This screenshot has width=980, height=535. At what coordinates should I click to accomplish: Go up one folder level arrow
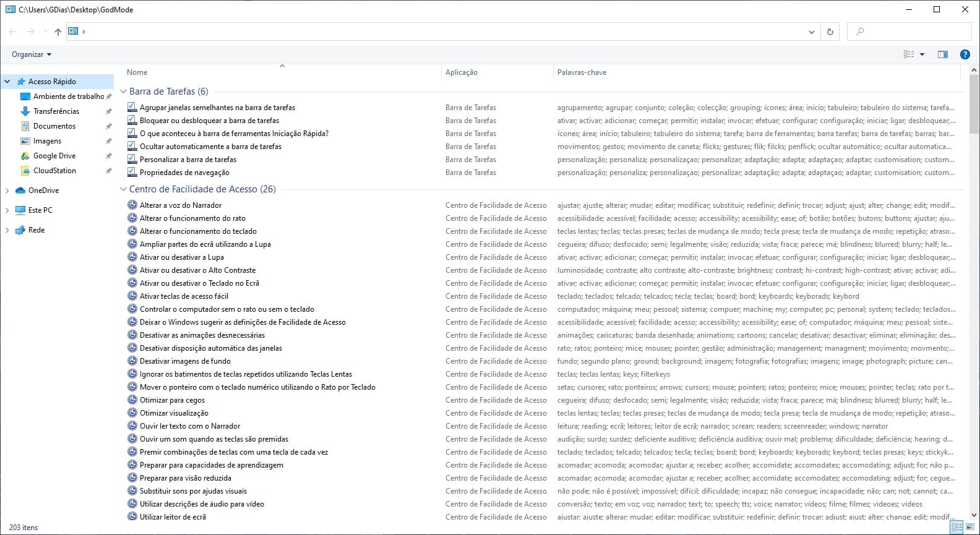pos(58,32)
